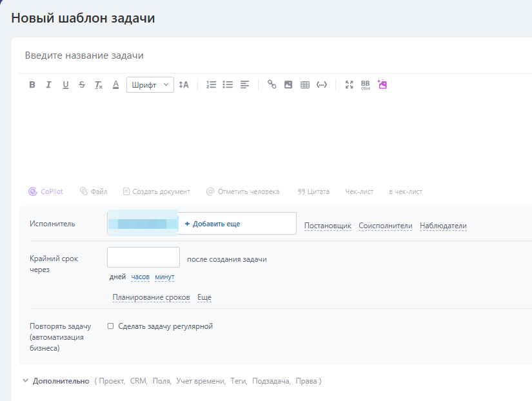Insert a numbered list
This screenshot has width=532, height=401.
pos(211,84)
